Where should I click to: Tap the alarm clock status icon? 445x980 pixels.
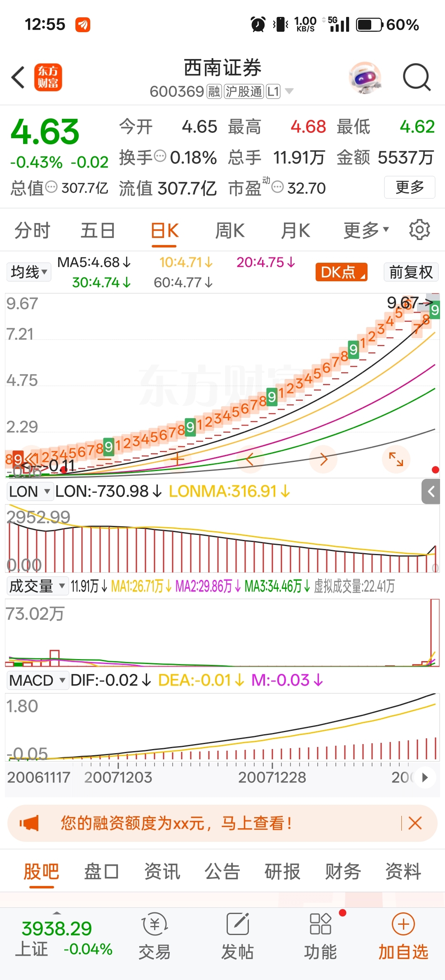tap(258, 24)
